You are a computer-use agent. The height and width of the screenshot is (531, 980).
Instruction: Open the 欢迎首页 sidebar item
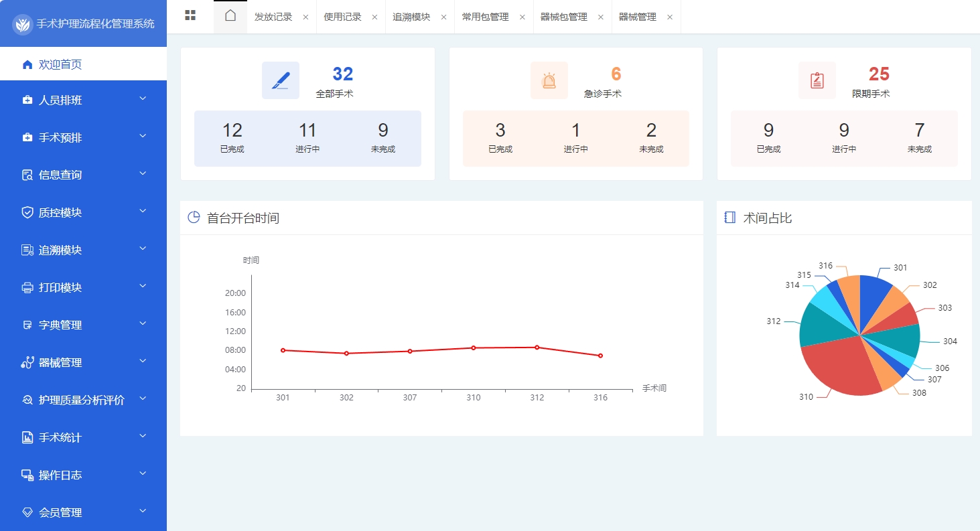point(83,64)
